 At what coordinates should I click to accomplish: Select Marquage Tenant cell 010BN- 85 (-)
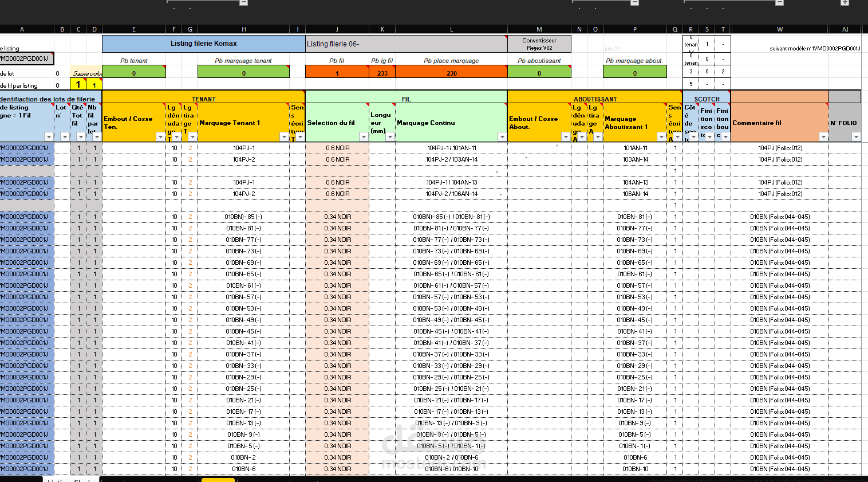pyautogui.click(x=244, y=217)
